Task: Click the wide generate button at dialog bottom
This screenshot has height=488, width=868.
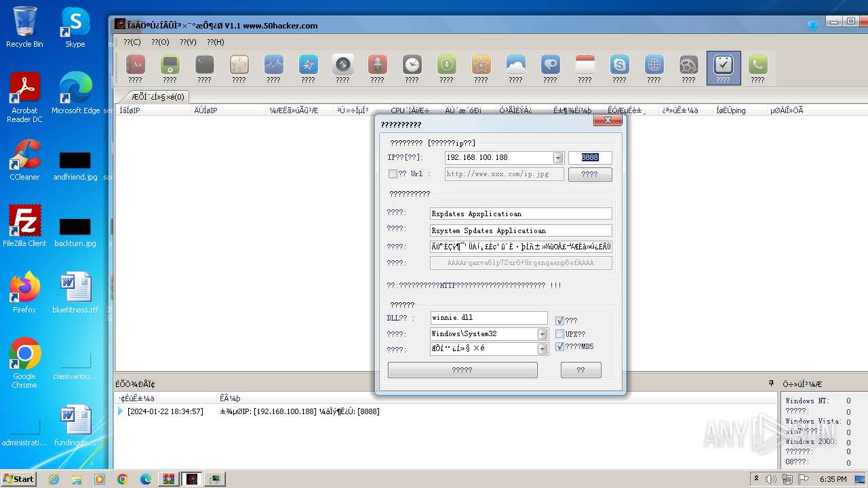Action: pos(462,370)
